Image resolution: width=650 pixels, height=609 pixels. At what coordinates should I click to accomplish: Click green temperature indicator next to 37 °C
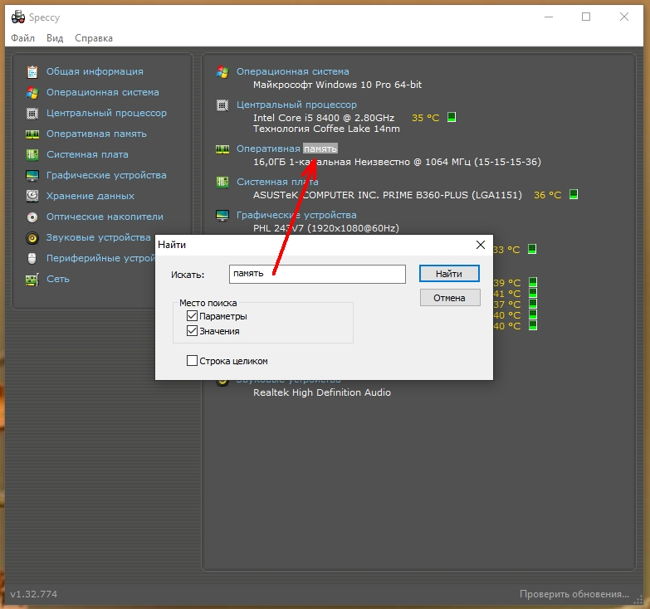click(533, 304)
